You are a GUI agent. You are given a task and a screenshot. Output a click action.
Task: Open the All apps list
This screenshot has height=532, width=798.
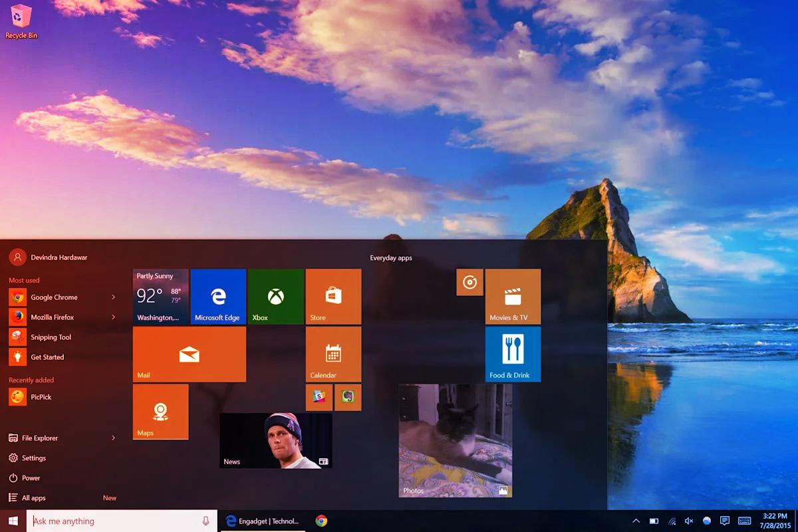point(27,498)
